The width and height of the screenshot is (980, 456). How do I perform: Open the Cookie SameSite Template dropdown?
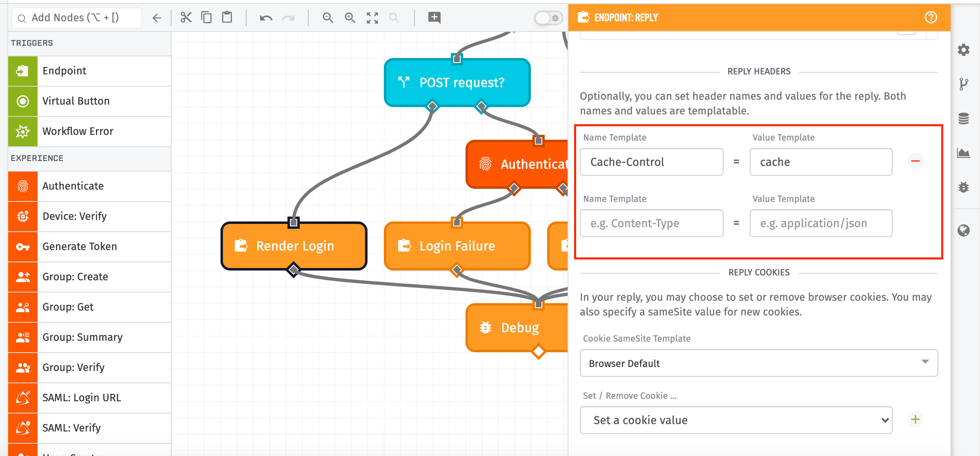pyautogui.click(x=759, y=363)
